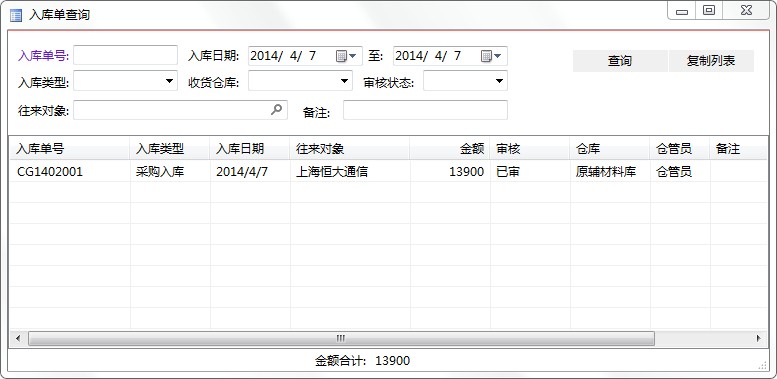Focus the 备注 input field

tap(425, 110)
